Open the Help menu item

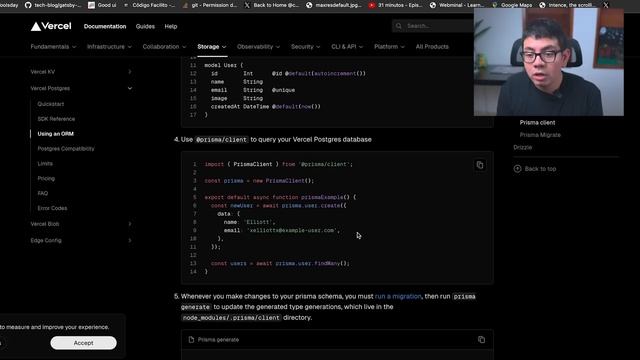tap(171, 27)
